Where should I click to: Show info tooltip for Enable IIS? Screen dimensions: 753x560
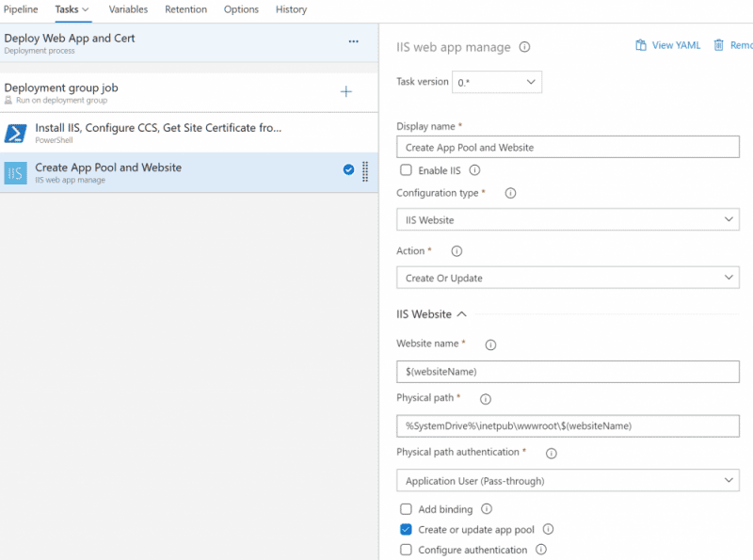pos(474,170)
